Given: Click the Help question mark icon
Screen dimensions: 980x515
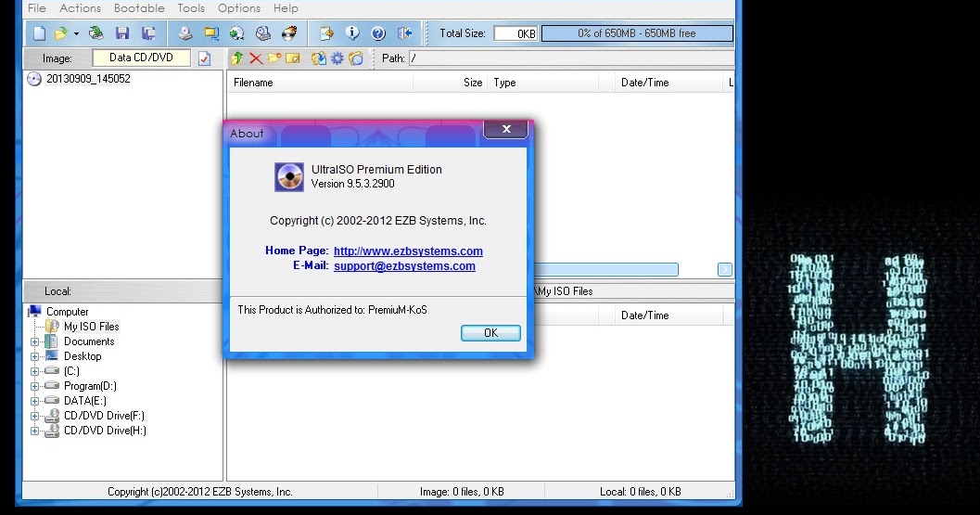Looking at the screenshot, I should pyautogui.click(x=378, y=33).
